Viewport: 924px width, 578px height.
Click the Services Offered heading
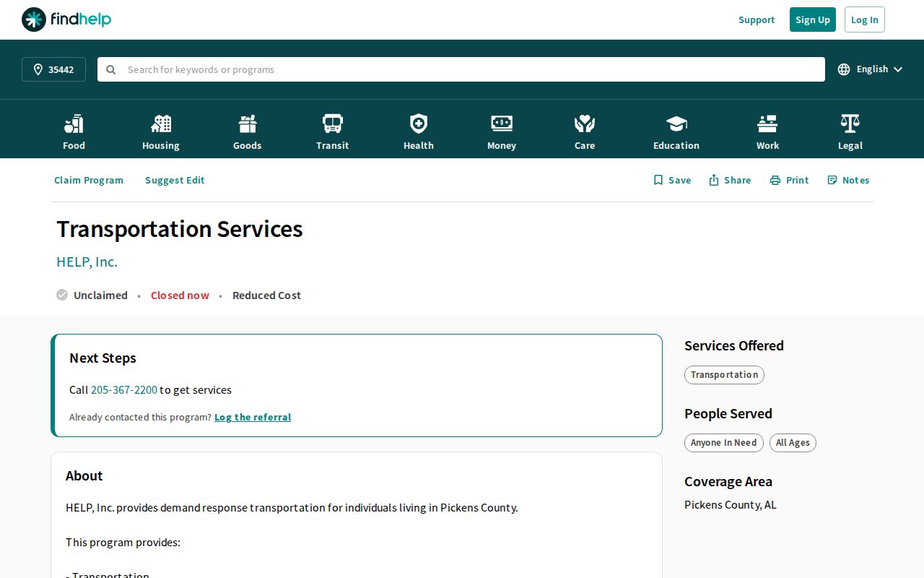(734, 345)
